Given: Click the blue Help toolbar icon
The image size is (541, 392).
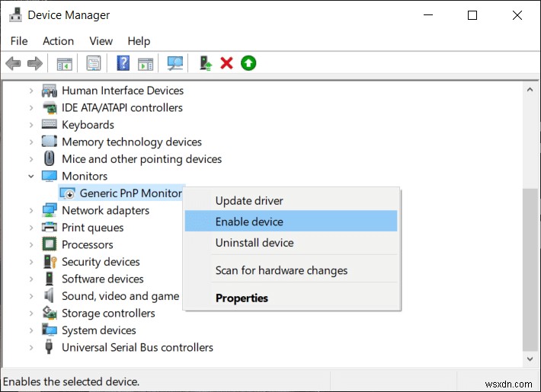Looking at the screenshot, I should (x=123, y=63).
